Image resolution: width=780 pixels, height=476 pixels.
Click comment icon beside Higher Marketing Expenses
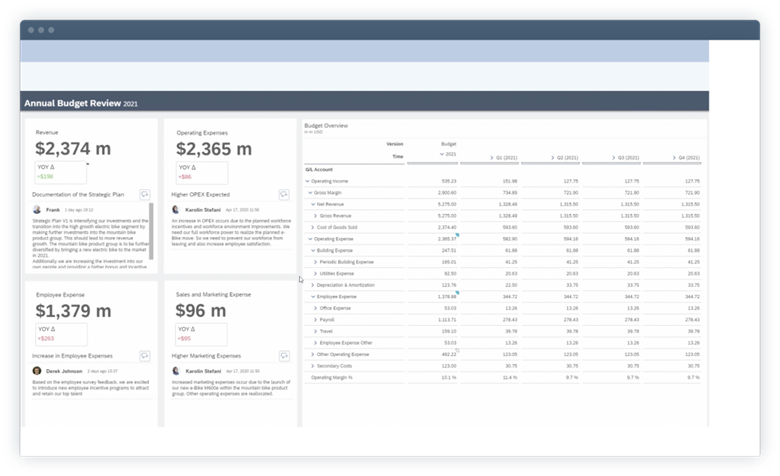tap(285, 354)
